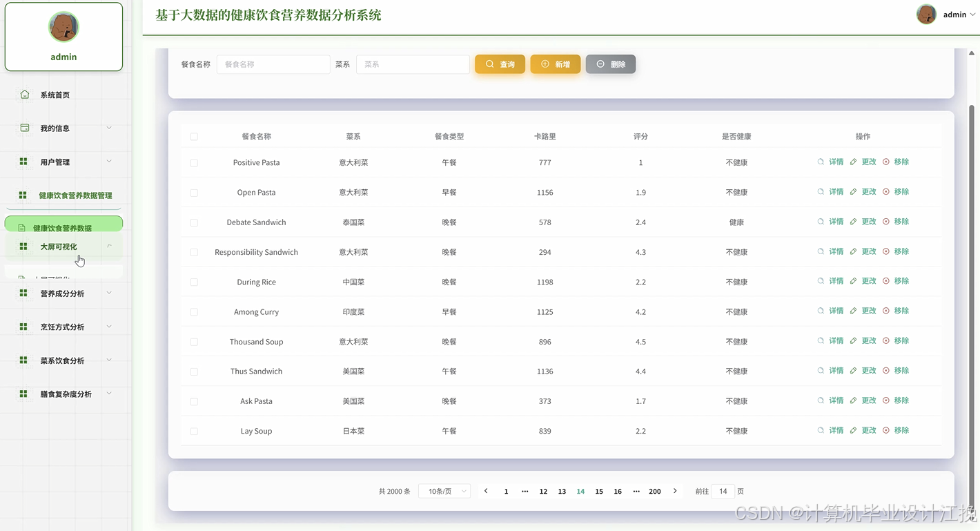Check the Lay Soup row checkbox
The width and height of the screenshot is (980, 531).
point(194,431)
